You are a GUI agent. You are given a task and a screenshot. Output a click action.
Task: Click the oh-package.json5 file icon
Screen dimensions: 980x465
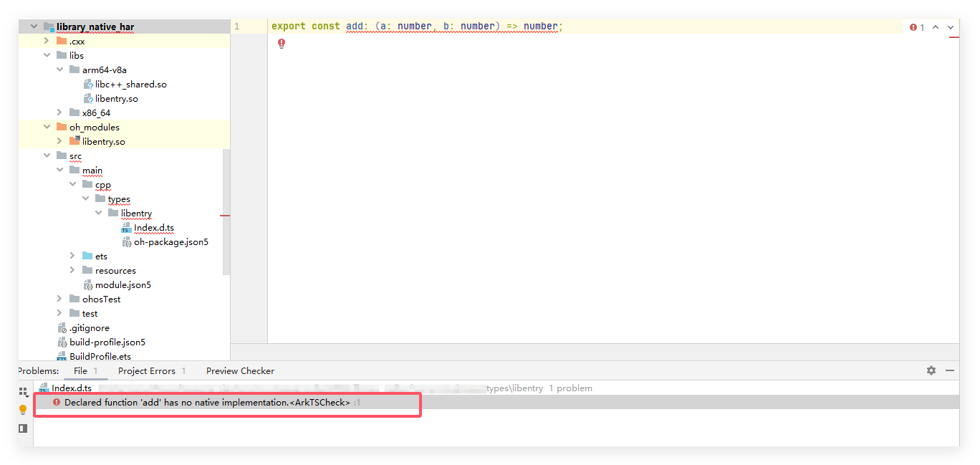(126, 241)
